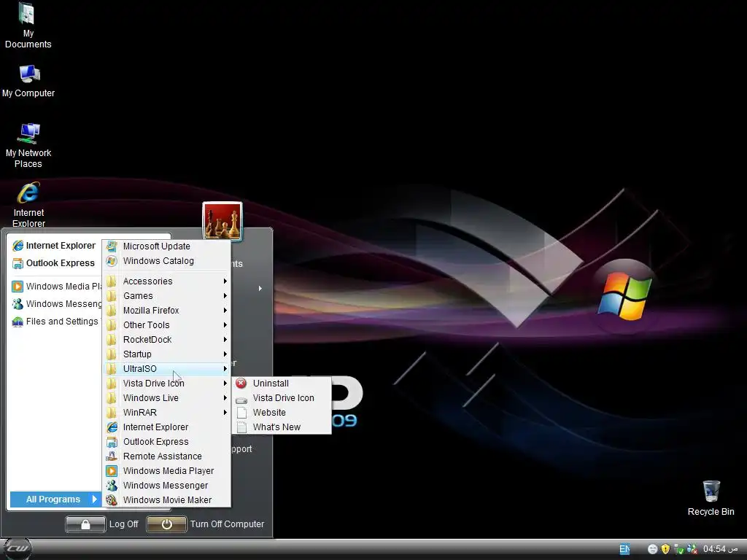This screenshot has width=747, height=560.
Task: Open Microsoft Update from programs list
Action: pyautogui.click(x=167, y=246)
